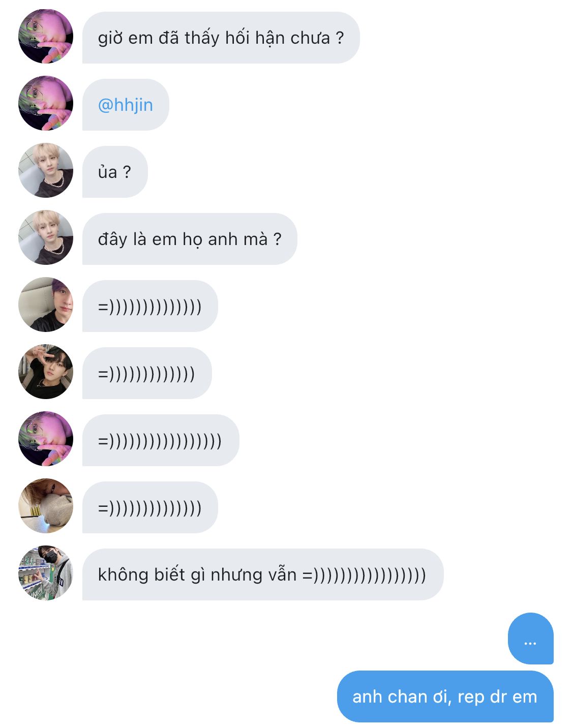Select the "anh chan ơi, rep dr em" message
Screen dimensions: 572x728
445,696
